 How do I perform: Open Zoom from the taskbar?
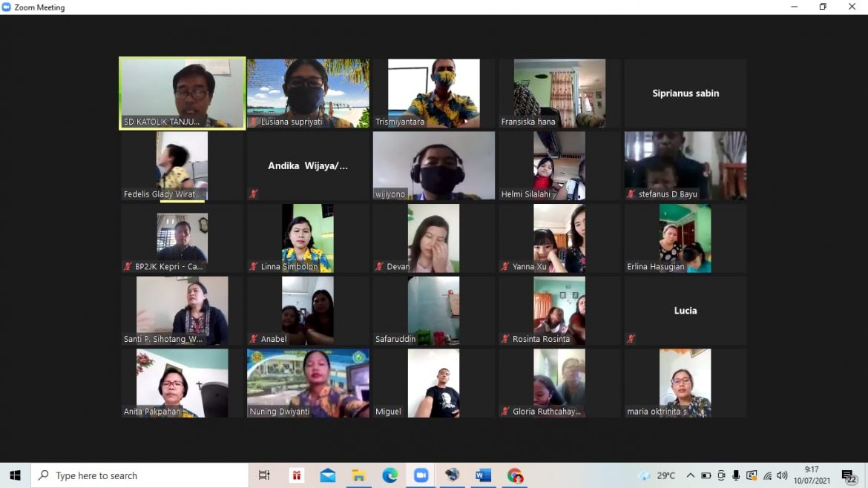point(421,475)
